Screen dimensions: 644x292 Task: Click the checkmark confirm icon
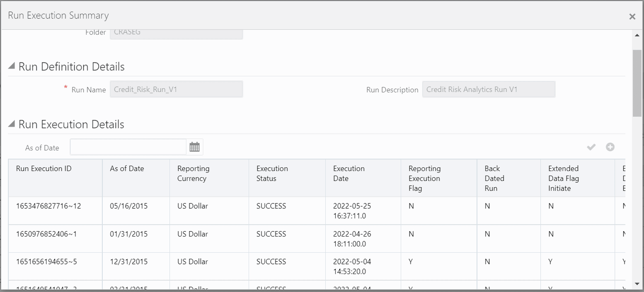591,147
